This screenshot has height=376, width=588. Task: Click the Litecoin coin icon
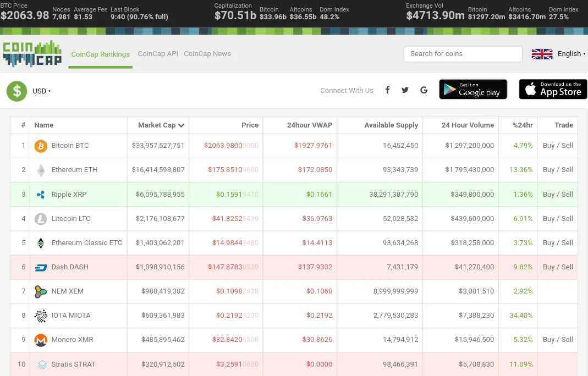(41, 219)
